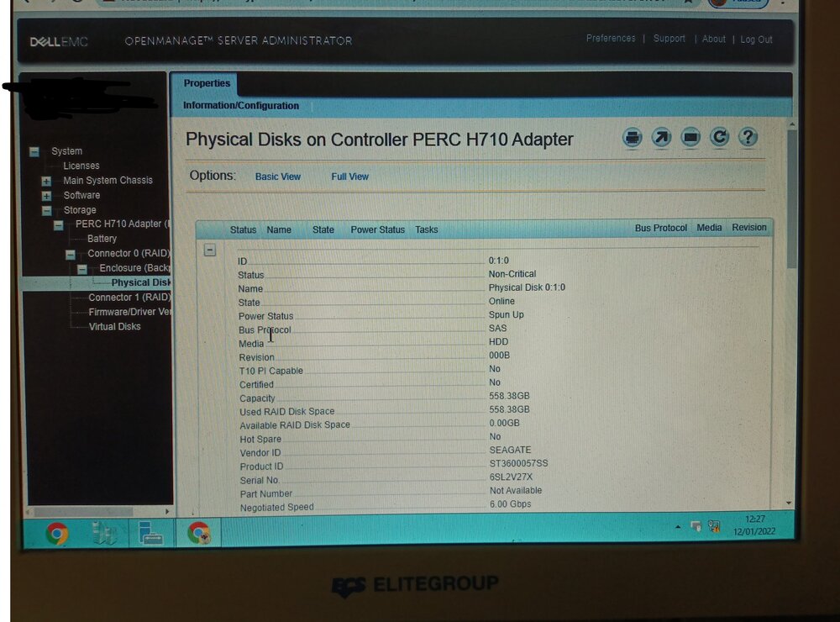Click the SEAGATE vendor value
This screenshot has width=840, height=622.
(x=510, y=450)
